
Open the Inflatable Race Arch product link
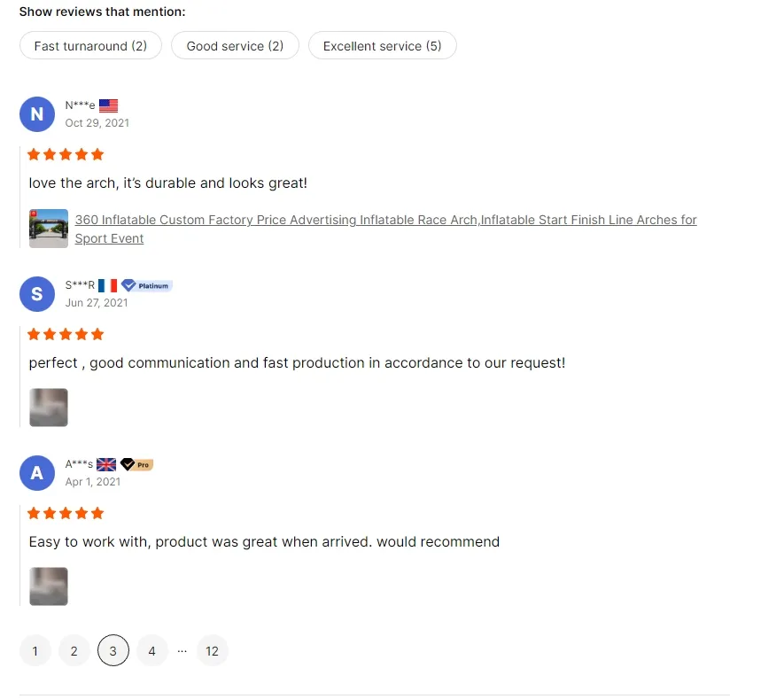pyautogui.click(x=384, y=220)
